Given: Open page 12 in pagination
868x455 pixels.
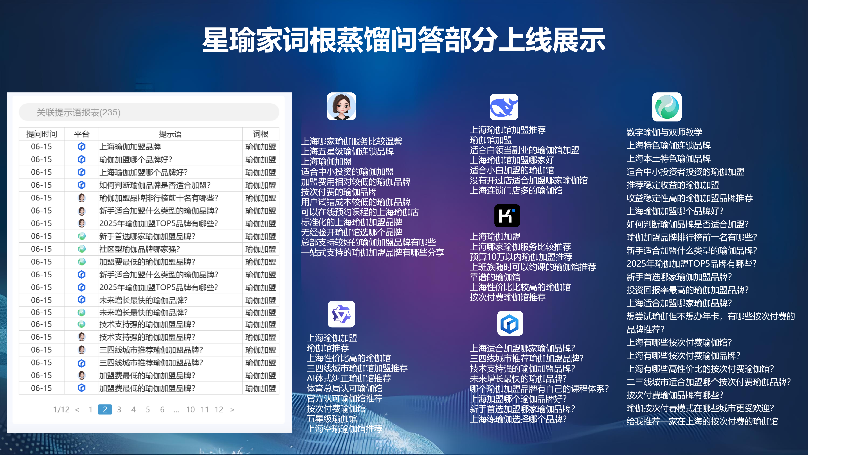Looking at the screenshot, I should [219, 409].
